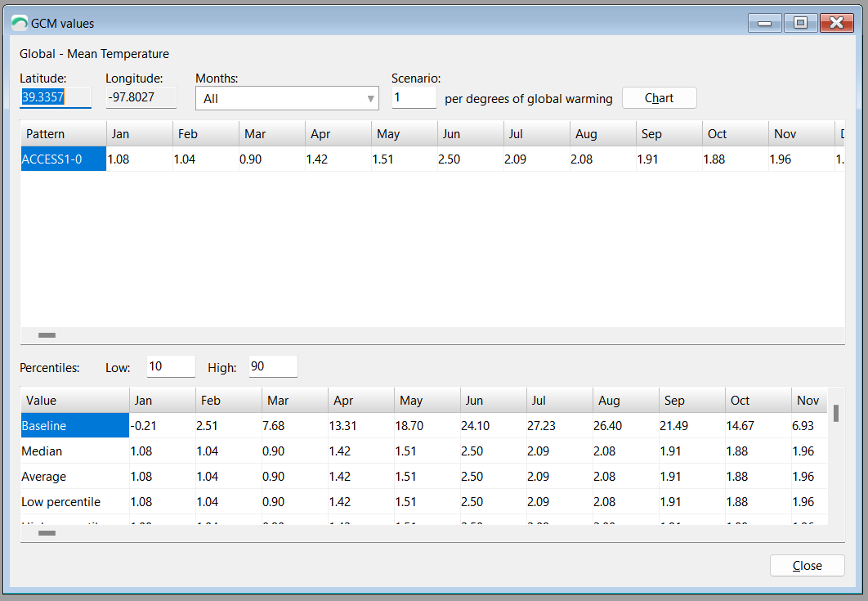Select Baseline Apr value 13.31
Screen dimensions: 868x601
point(361,426)
